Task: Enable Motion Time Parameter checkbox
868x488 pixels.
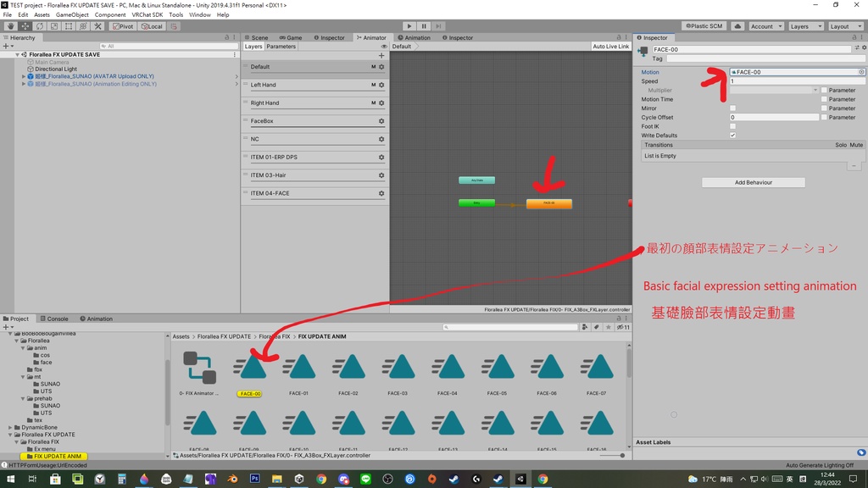Action: [824, 100]
